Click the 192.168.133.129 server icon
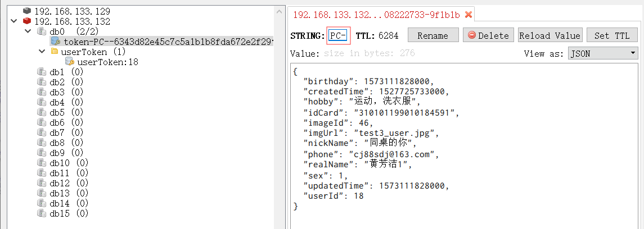 click(27, 11)
